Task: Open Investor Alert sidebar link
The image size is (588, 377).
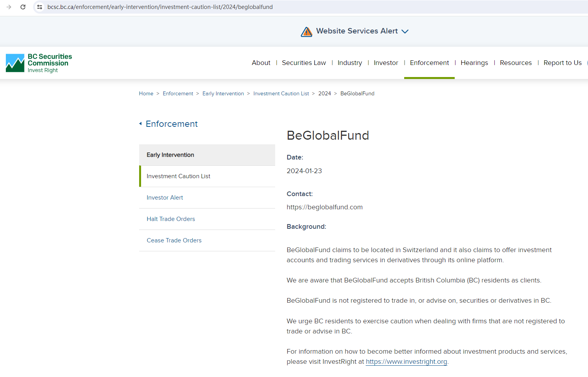Action: 165,198
